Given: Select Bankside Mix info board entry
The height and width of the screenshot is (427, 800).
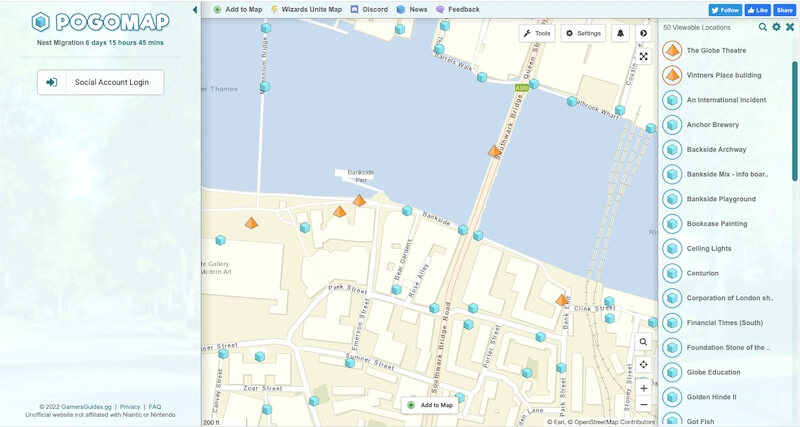Looking at the screenshot, I should 726,174.
